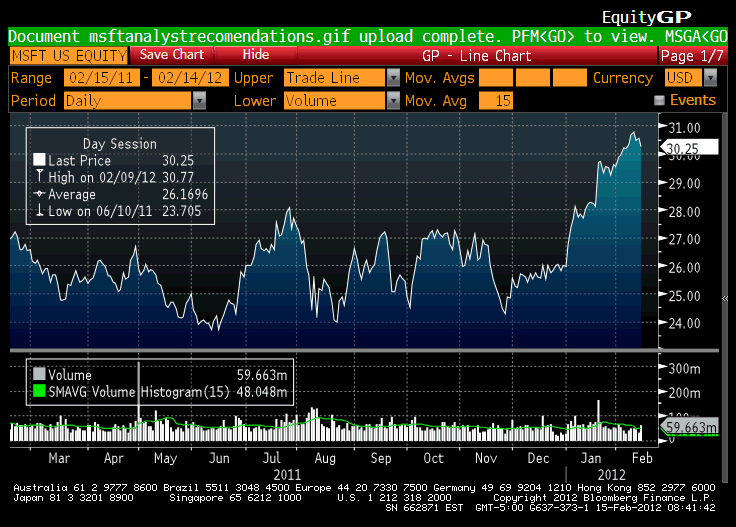Screen dimensions: 736x527
Task: Click the Daily period field
Action: pos(128,100)
